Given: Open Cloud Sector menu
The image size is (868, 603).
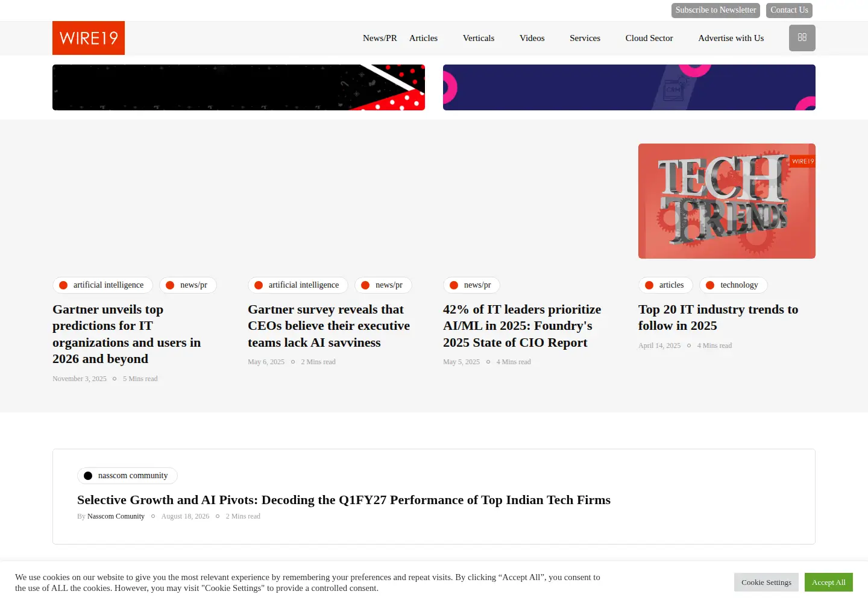Looking at the screenshot, I should [649, 38].
